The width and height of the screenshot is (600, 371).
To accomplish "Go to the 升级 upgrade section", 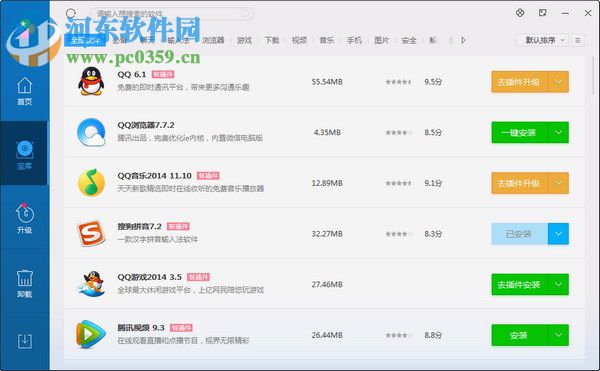I will 24,218.
